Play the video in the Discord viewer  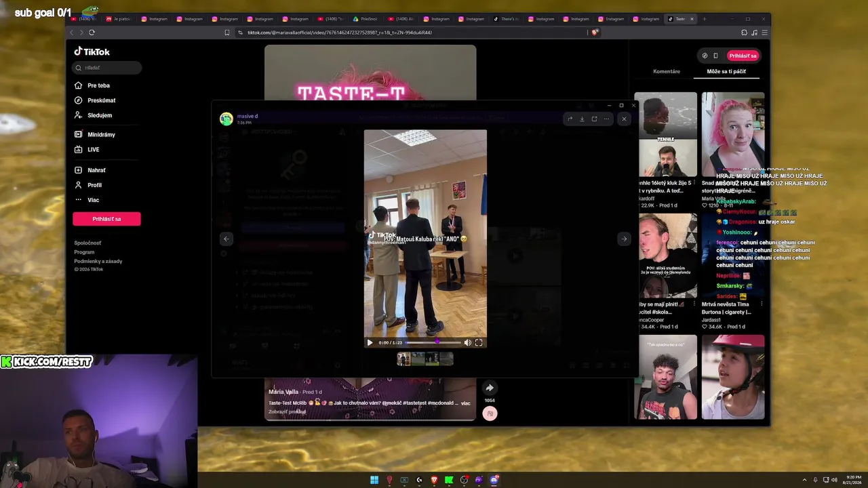tap(370, 343)
